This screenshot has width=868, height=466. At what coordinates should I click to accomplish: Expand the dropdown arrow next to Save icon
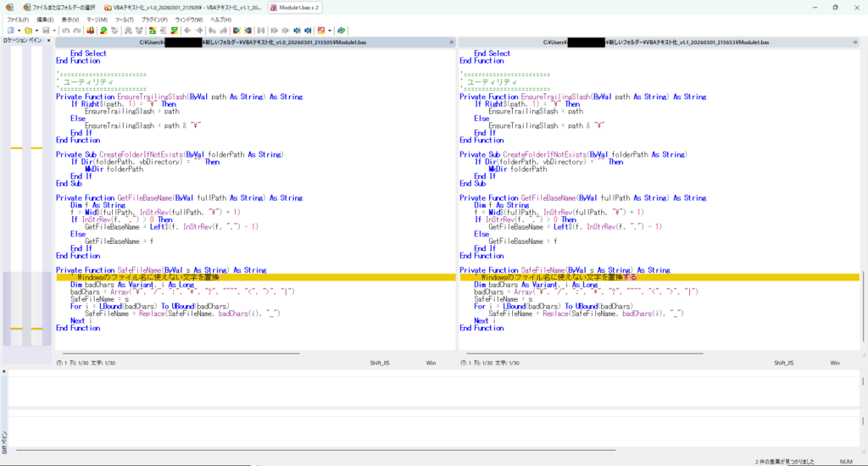(x=54, y=31)
